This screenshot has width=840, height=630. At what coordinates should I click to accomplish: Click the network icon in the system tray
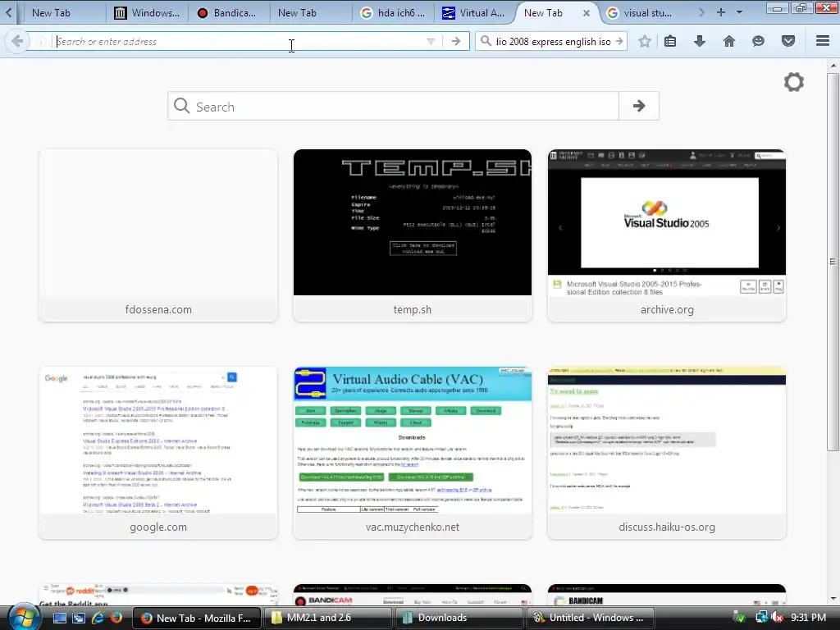(761, 618)
